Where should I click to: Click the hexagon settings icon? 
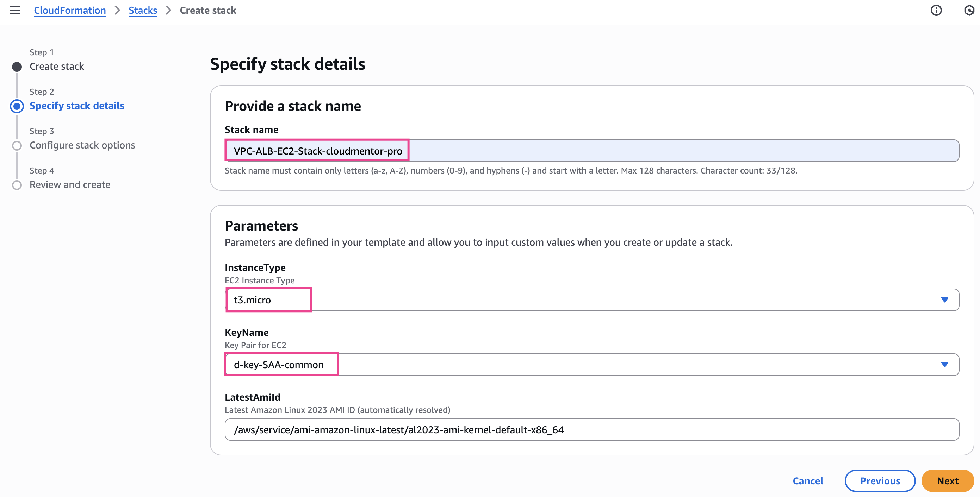[x=969, y=10]
